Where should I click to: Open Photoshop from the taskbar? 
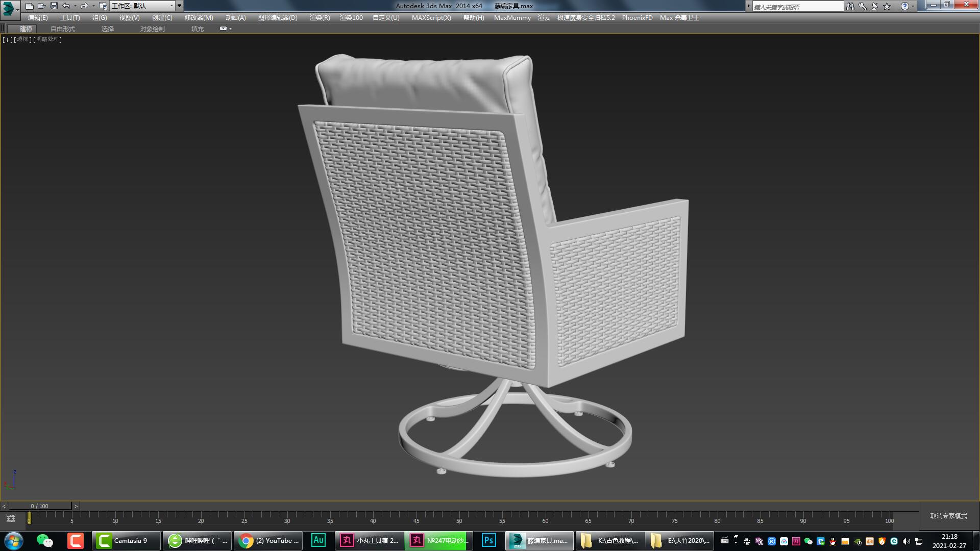click(488, 540)
